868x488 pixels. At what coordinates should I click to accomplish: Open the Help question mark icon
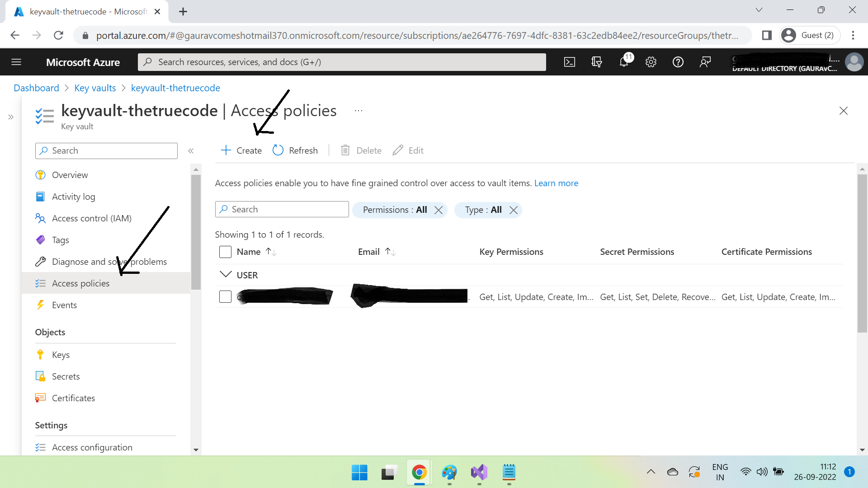[678, 62]
